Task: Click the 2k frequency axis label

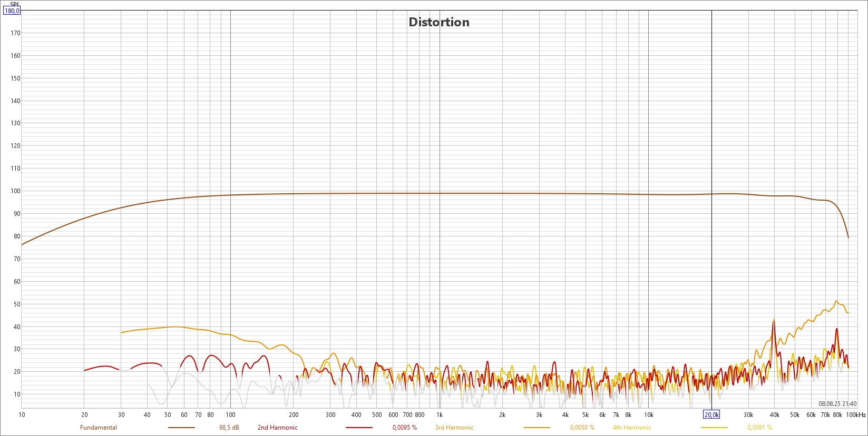Action: [502, 415]
